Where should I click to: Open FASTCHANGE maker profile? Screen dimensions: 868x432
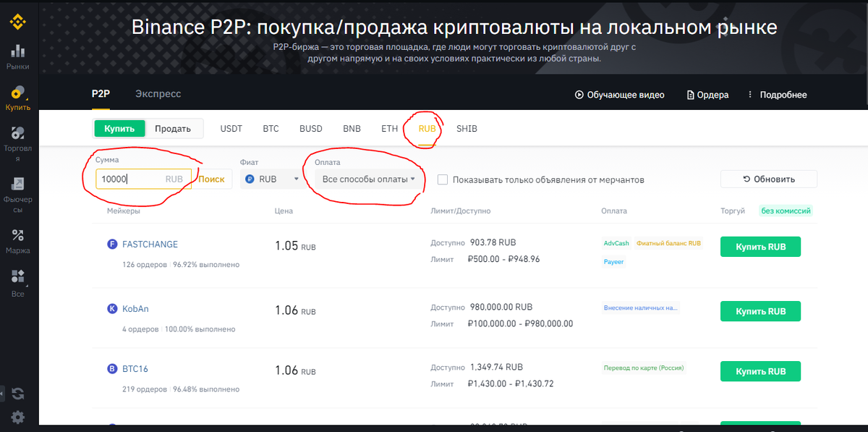pos(150,245)
